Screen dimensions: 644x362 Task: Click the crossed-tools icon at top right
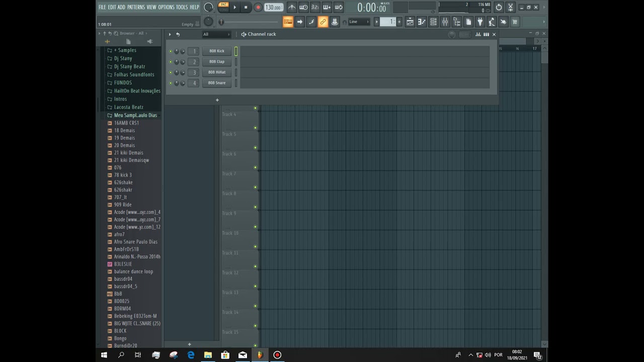tap(510, 7)
